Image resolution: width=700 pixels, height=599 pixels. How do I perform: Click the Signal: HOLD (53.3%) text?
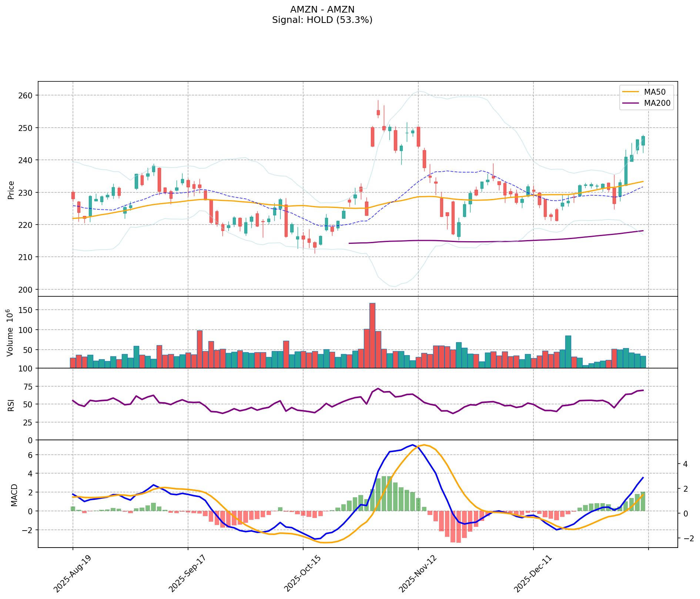pos(322,20)
